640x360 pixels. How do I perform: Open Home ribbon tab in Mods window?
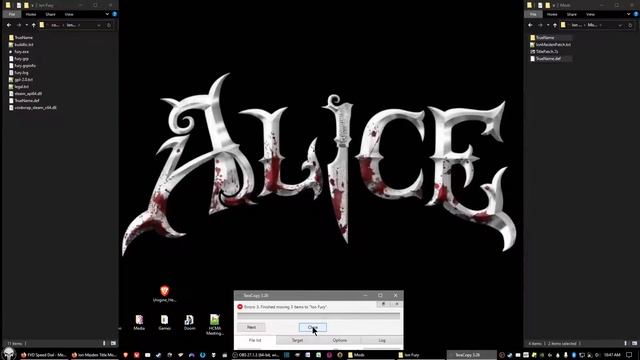tap(552, 14)
